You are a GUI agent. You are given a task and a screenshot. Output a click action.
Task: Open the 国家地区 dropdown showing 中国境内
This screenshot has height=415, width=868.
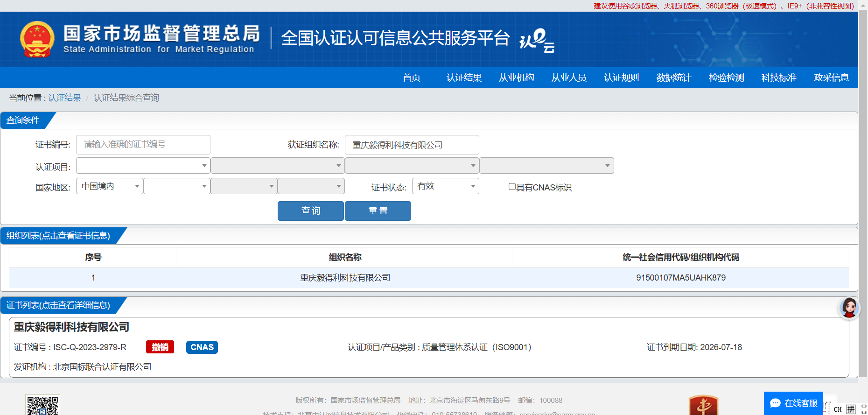click(110, 186)
